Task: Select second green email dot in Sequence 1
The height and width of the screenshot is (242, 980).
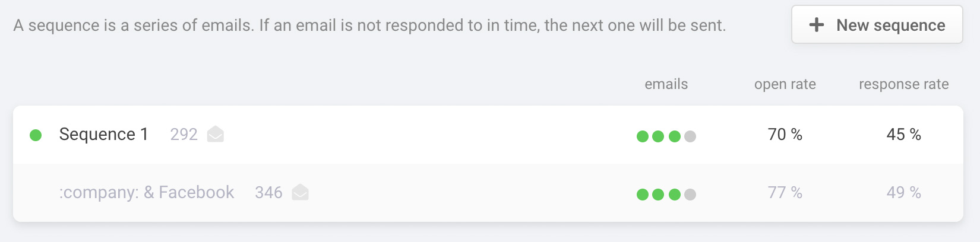Action: tap(658, 136)
